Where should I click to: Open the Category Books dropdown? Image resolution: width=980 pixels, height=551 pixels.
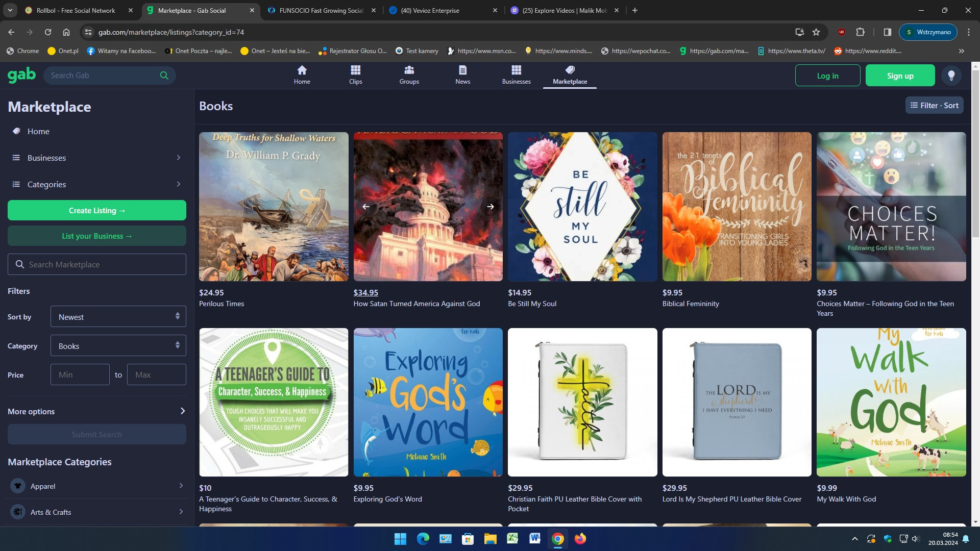coord(118,346)
